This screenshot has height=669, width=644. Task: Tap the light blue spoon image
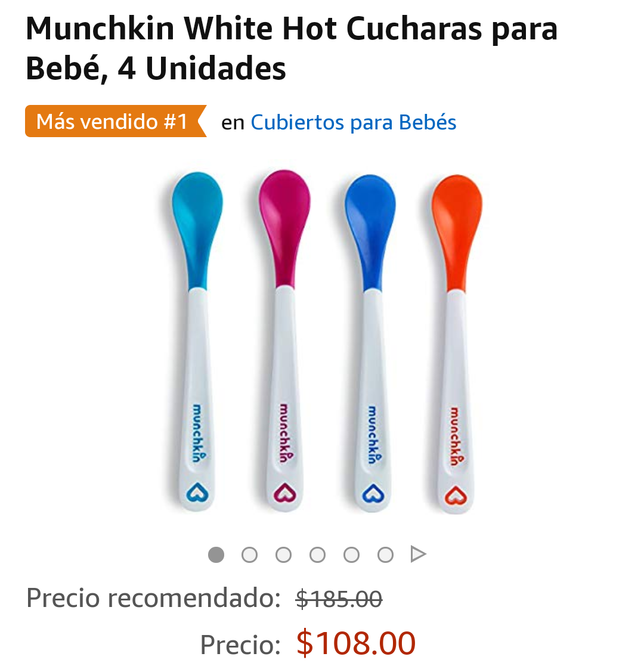click(197, 341)
